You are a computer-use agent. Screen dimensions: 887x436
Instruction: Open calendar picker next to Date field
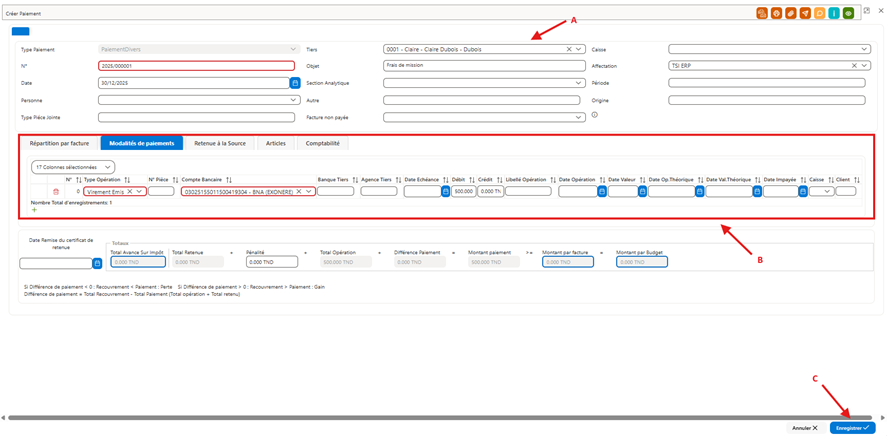(295, 83)
